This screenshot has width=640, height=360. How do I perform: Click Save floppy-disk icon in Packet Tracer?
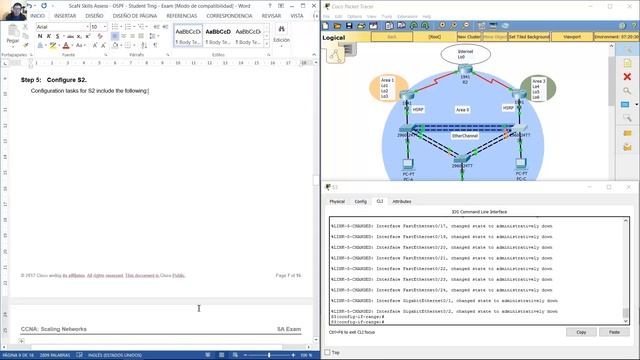tap(349, 26)
